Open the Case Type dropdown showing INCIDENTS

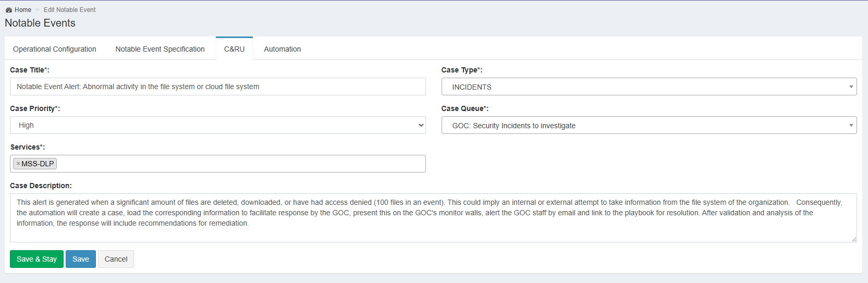point(649,87)
